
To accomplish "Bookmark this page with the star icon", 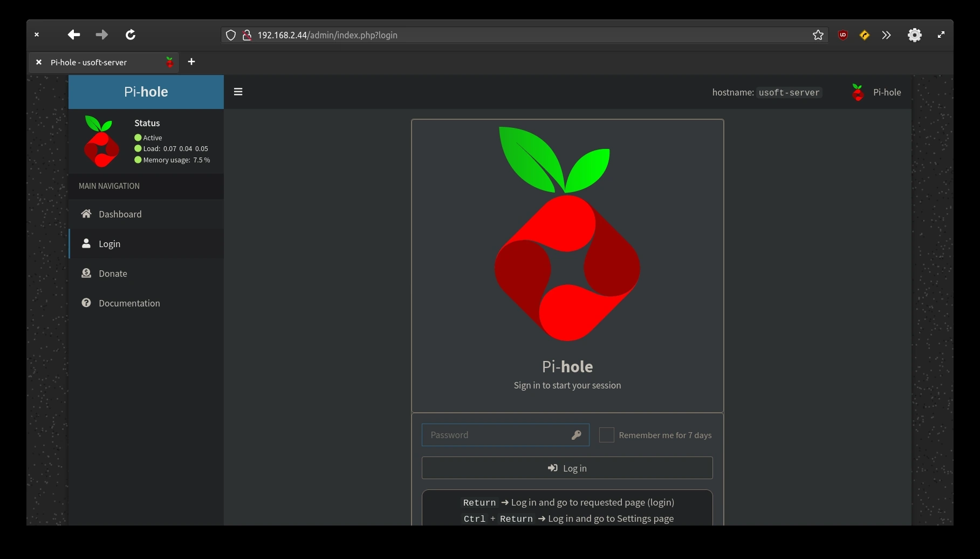I will pos(818,35).
